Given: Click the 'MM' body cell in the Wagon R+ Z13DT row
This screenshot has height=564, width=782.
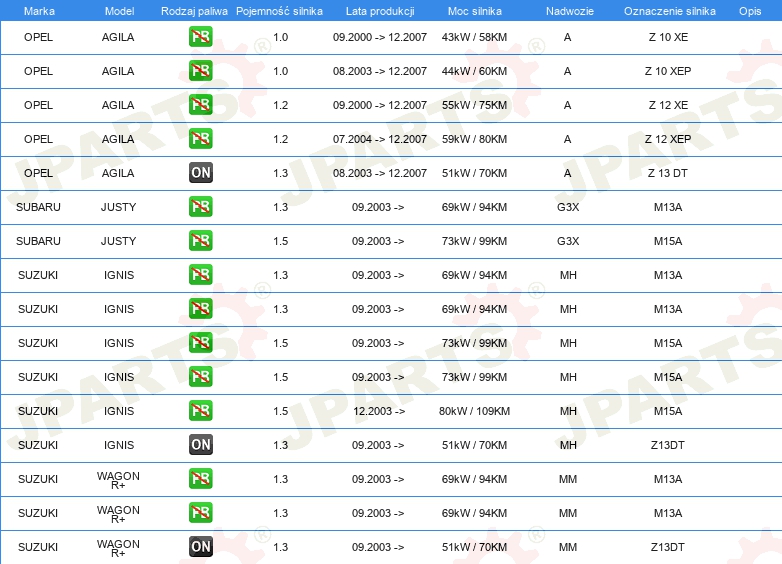Looking at the screenshot, I should [568, 547].
